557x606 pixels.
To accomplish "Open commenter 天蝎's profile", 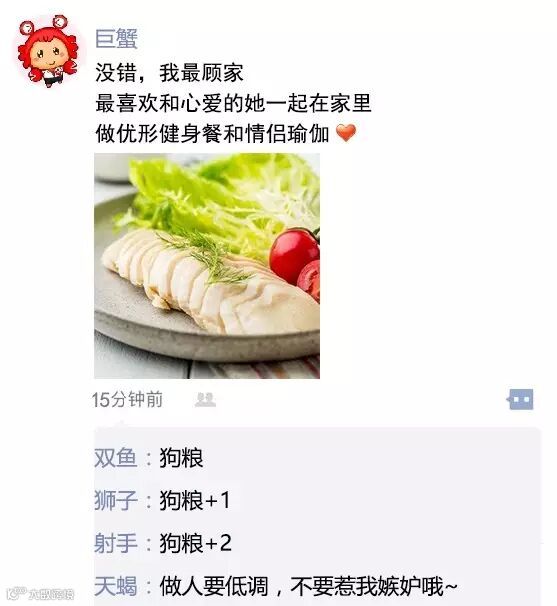I will tap(116, 586).
